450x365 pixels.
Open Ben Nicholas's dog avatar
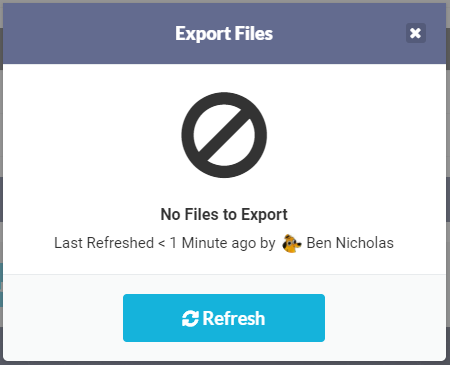291,243
